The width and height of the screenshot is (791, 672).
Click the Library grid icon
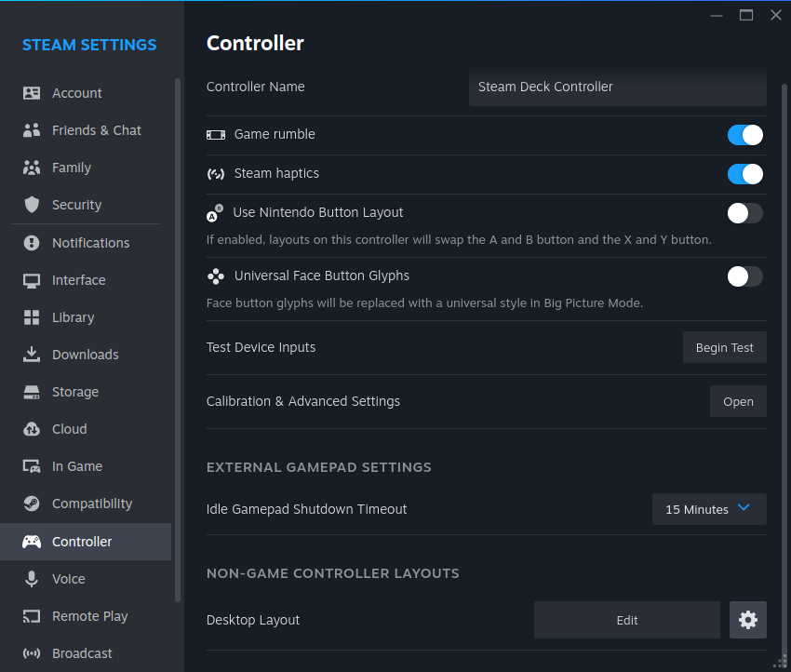click(32, 317)
